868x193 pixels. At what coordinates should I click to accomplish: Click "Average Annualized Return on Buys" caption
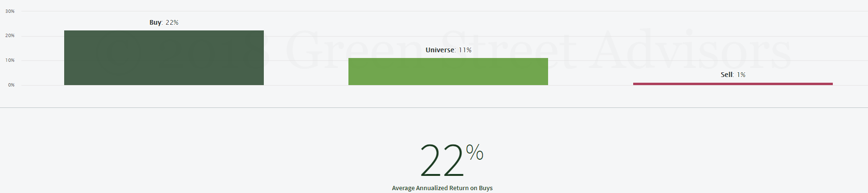coord(442,188)
